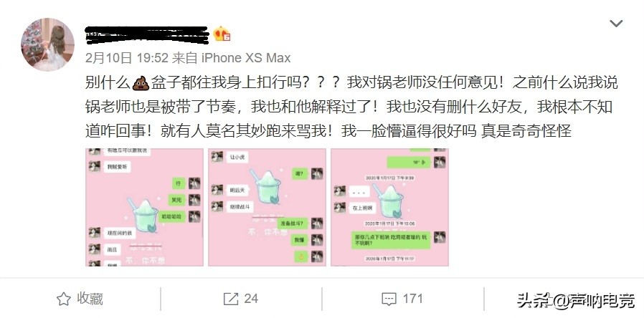The width and height of the screenshot is (644, 318).
Task: Open the third chat screenshot thumbnail
Action: (389, 207)
